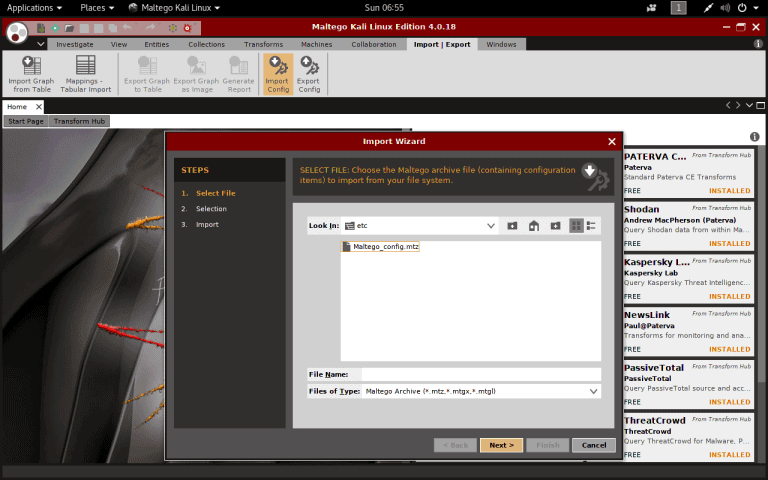The width and height of the screenshot is (768, 480).
Task: Expand the quick access toolbar chevron
Action: (x=41, y=44)
